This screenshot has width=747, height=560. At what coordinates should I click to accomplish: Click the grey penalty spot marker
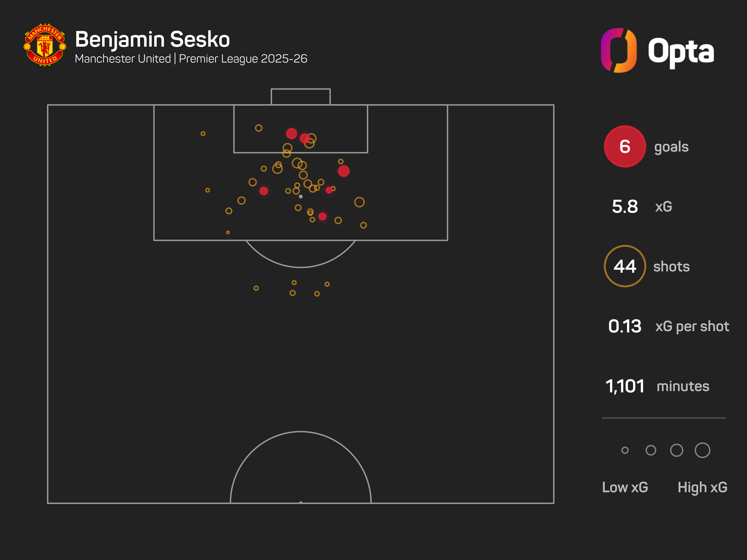pos(300,196)
